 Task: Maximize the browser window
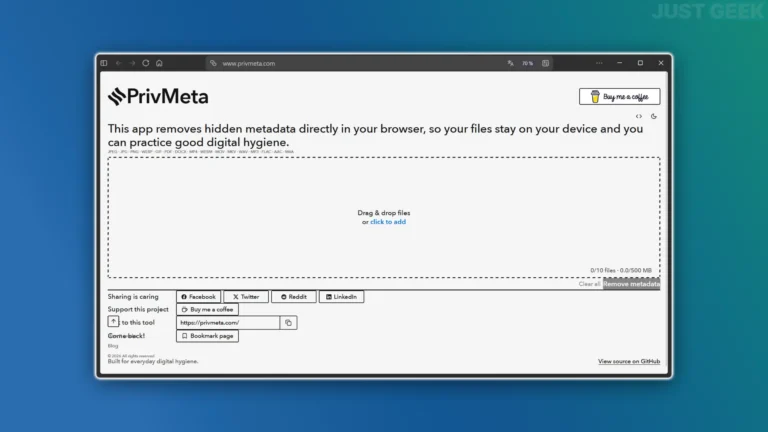click(640, 63)
